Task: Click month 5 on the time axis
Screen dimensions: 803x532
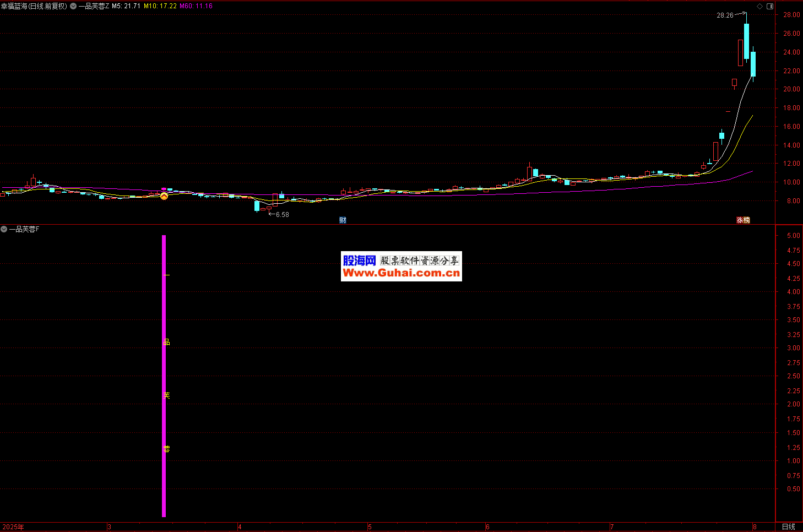Action: (x=370, y=527)
